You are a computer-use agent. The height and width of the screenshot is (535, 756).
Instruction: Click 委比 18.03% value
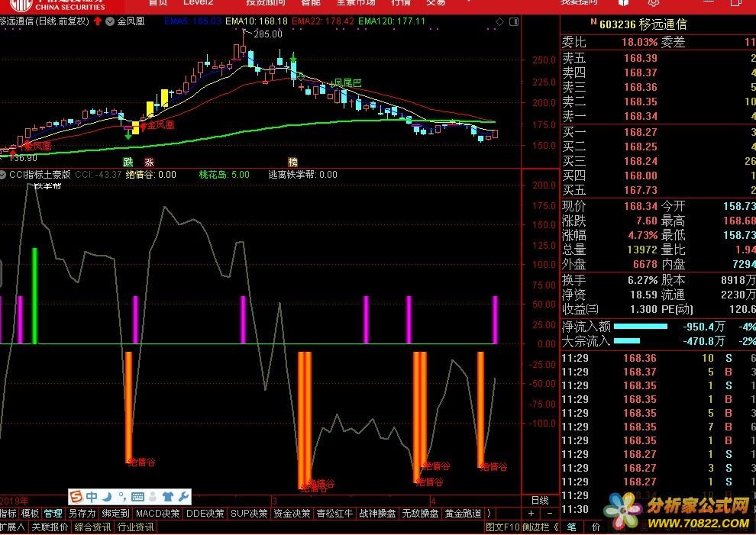pyautogui.click(x=639, y=43)
